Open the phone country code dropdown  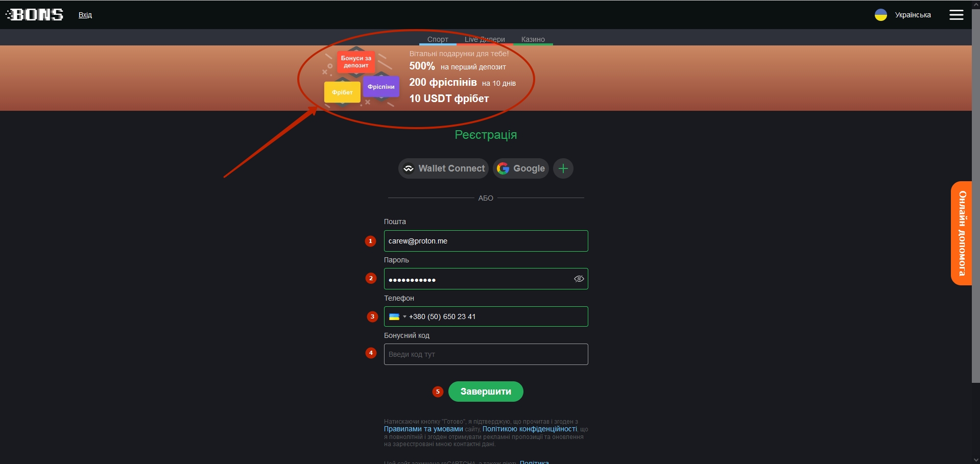[398, 316]
